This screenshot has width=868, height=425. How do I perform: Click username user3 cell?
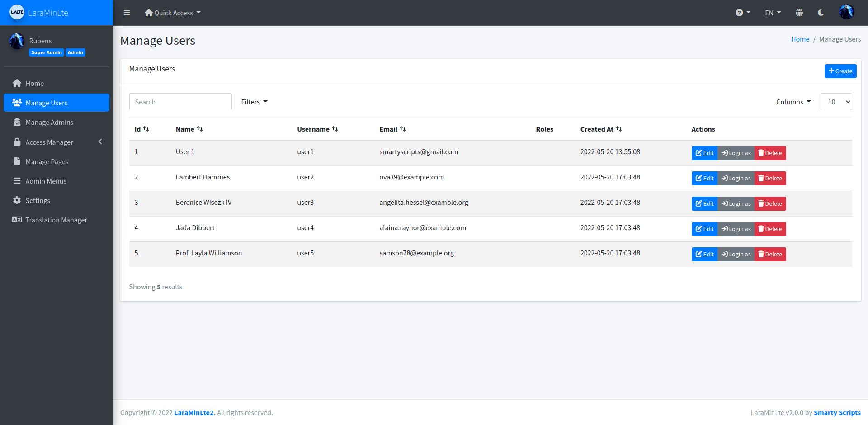point(305,203)
